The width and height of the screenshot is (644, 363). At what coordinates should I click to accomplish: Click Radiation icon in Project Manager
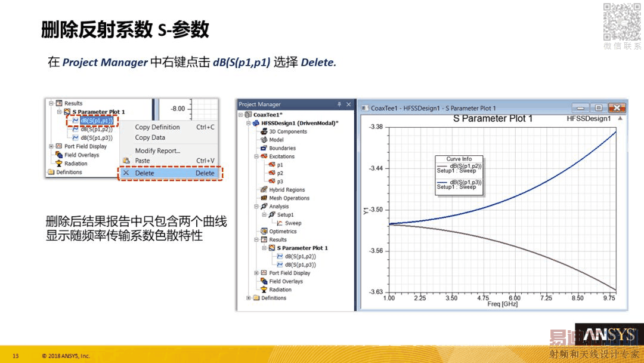(x=264, y=290)
